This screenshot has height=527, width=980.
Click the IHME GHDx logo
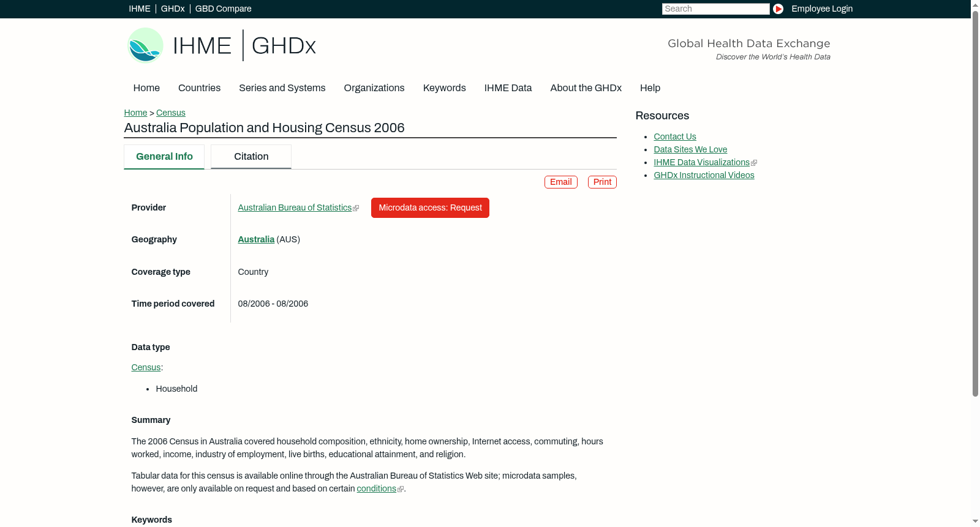click(222, 45)
